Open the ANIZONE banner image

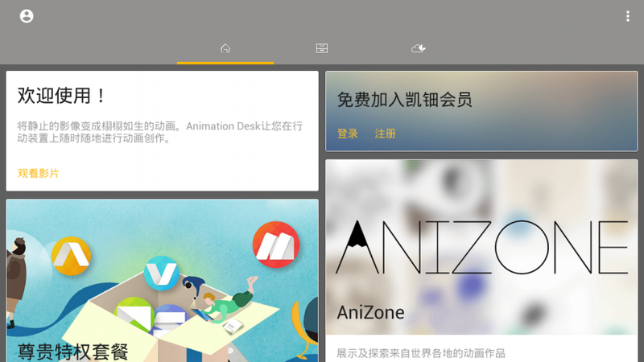point(481,247)
